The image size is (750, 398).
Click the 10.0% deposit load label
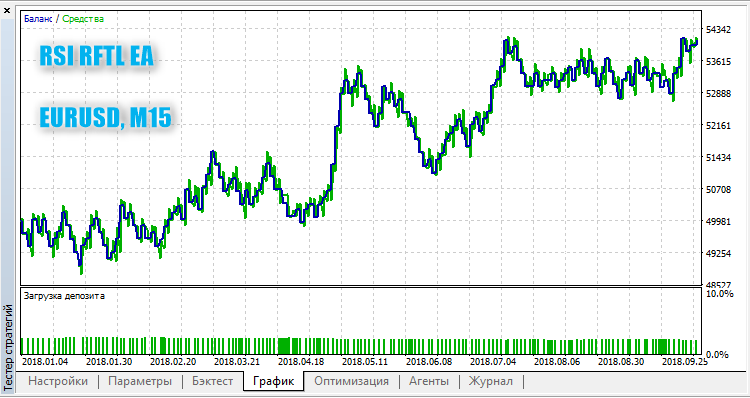(720, 293)
